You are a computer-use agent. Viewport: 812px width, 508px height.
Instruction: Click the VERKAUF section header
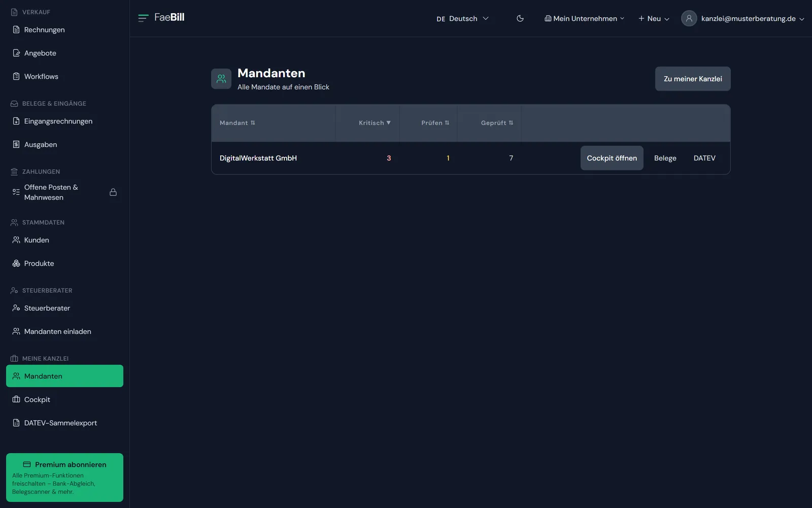click(36, 12)
